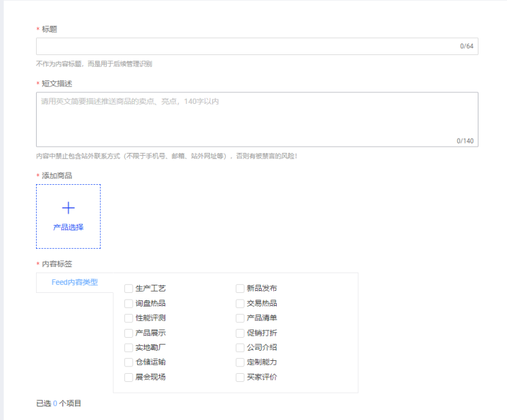Enable the 性能评测 tag option
The height and width of the screenshot is (420, 507).
click(x=128, y=318)
